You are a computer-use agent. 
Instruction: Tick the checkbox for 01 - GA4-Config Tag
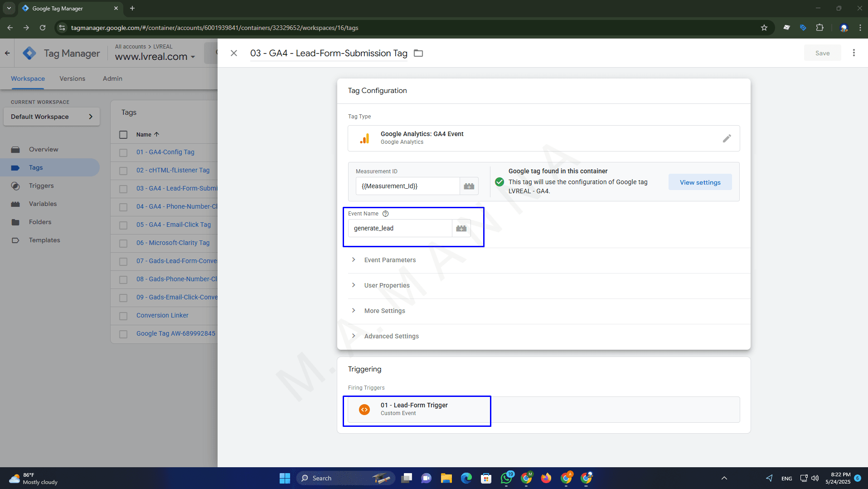tap(123, 152)
